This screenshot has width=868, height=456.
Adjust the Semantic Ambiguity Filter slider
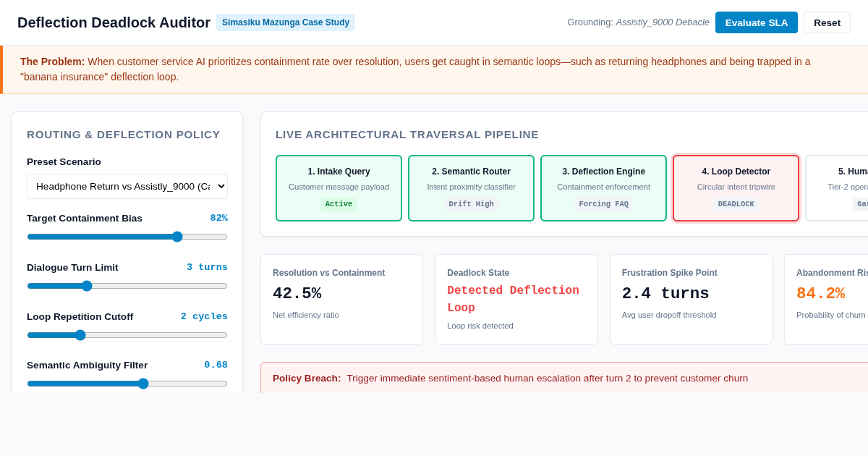(127, 384)
